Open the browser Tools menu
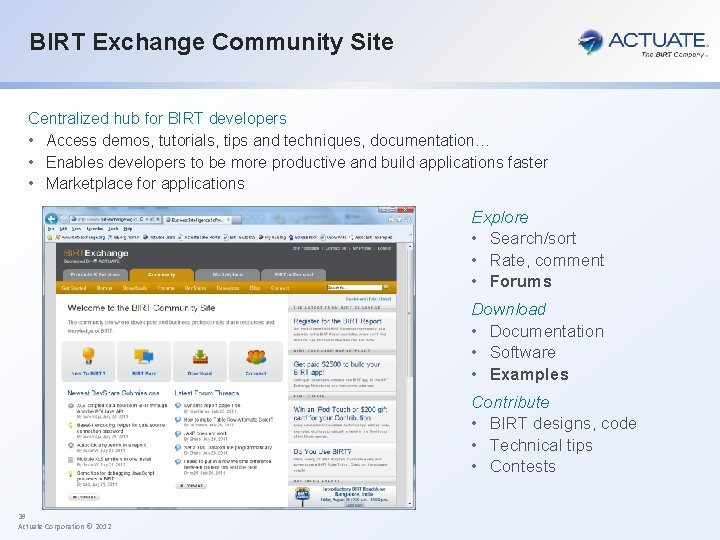 [113, 229]
